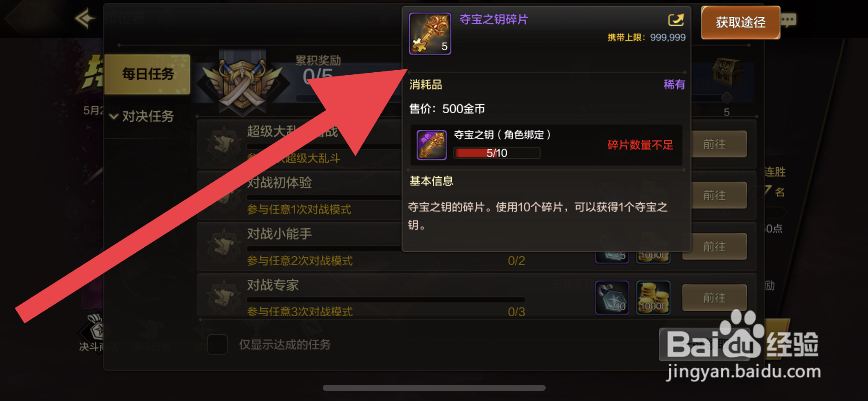This screenshot has width=868, height=401.
Task: Open the treasure chest reward at milestone 5
Action: [727, 72]
